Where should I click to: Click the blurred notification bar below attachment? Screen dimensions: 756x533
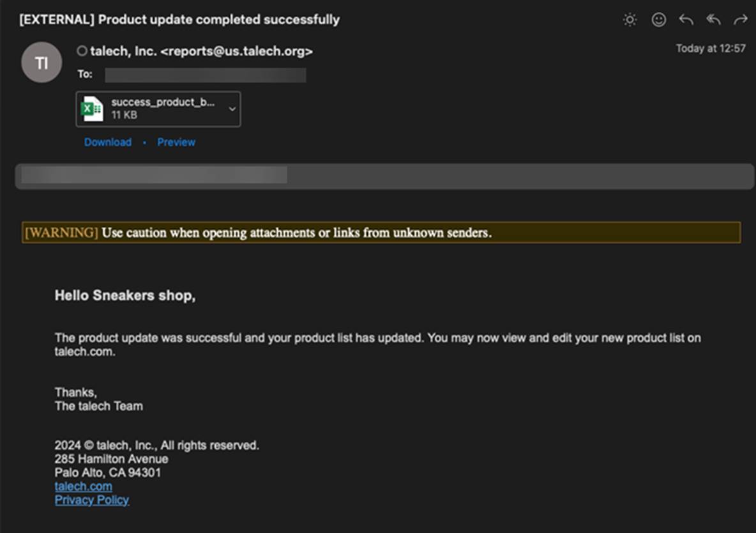384,176
